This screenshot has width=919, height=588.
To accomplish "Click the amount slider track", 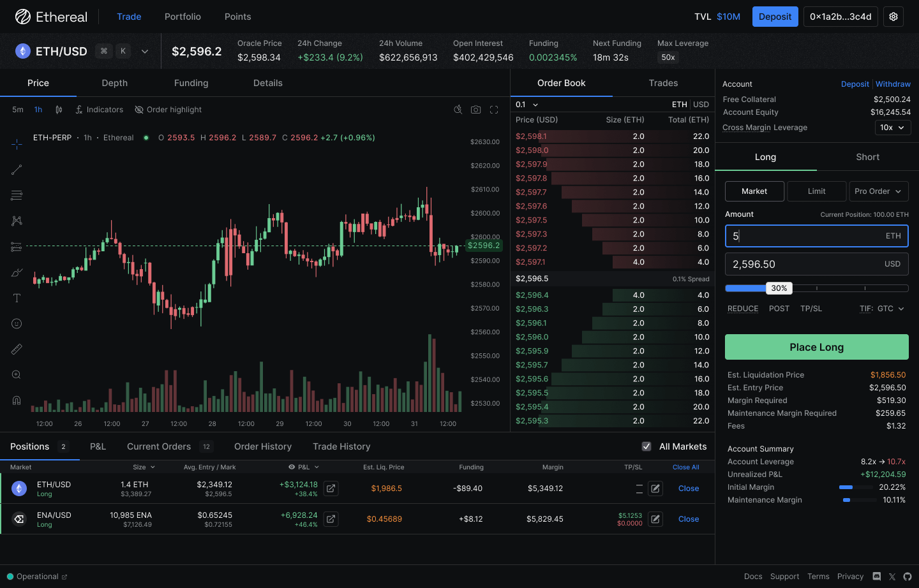I will coord(817,288).
